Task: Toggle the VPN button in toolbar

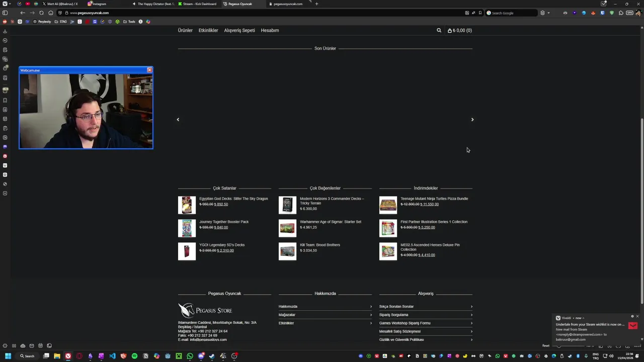Action: [x=629, y=13]
